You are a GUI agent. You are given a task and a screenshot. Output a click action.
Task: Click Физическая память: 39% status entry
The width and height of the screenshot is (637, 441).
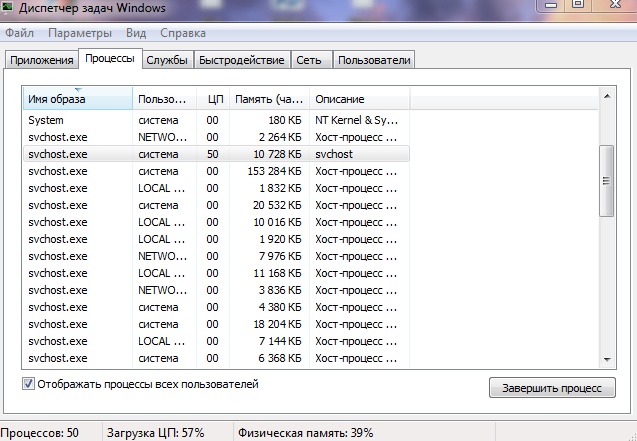[306, 433]
